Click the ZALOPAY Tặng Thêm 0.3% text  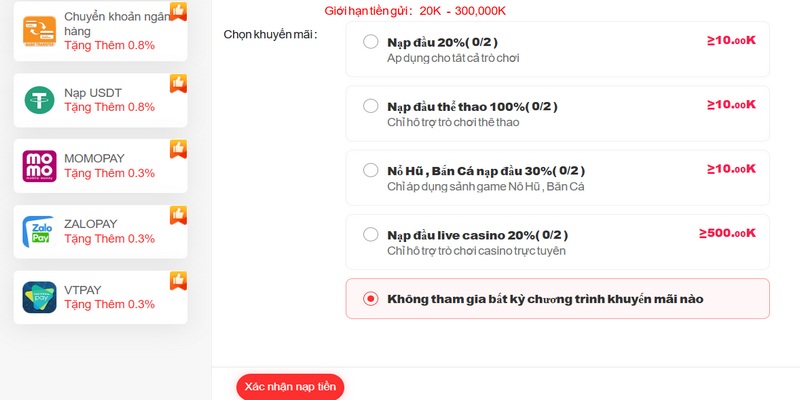tap(109, 239)
